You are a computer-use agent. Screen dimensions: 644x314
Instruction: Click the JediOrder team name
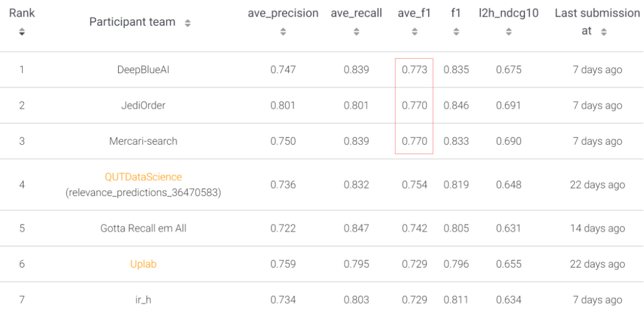pos(143,105)
